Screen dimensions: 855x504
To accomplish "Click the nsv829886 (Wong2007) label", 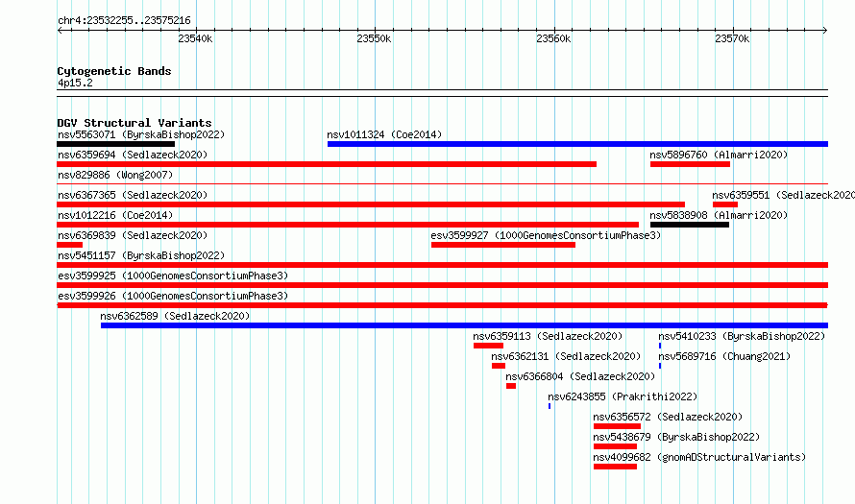I will coord(115,175).
